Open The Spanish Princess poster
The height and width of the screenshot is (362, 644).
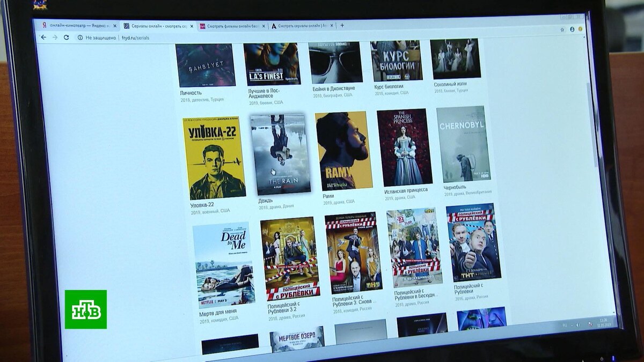click(x=405, y=147)
